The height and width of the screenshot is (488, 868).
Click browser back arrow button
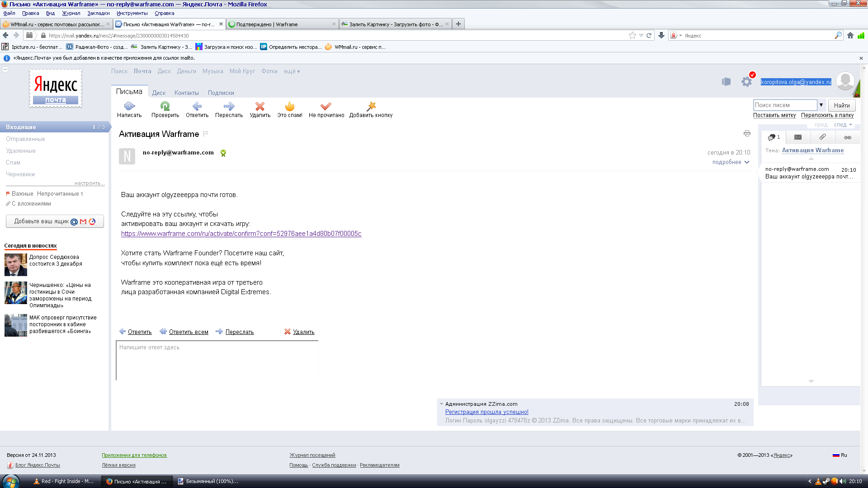click(x=5, y=35)
